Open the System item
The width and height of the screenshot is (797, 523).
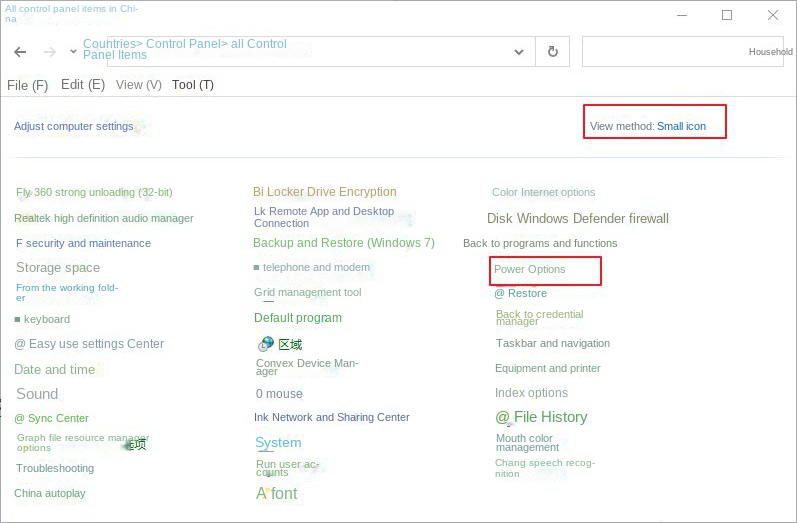pos(277,443)
